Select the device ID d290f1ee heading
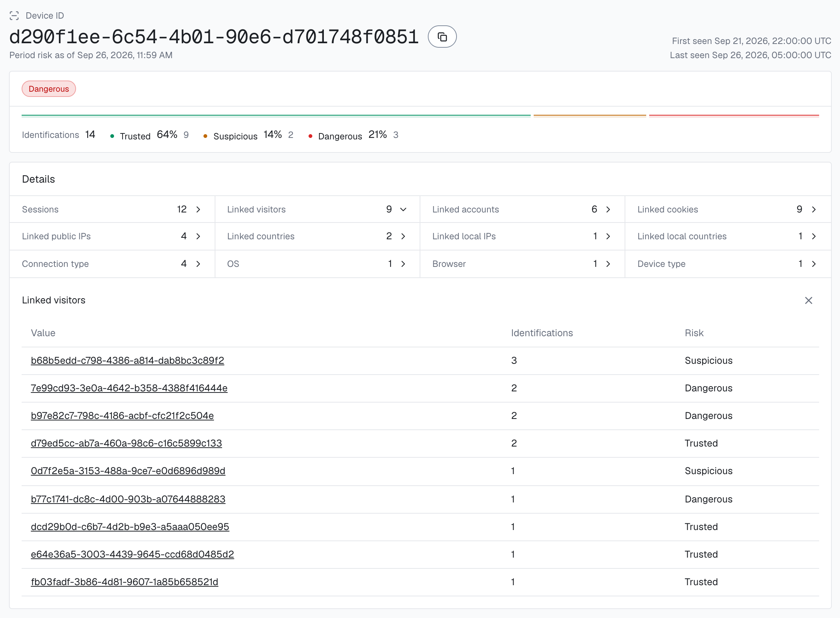The image size is (840, 618). [x=214, y=37]
